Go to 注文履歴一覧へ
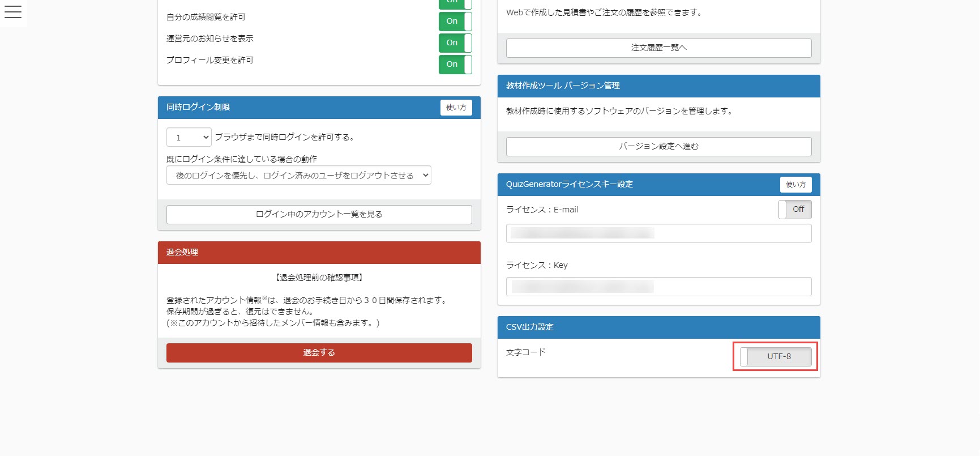 click(x=658, y=48)
